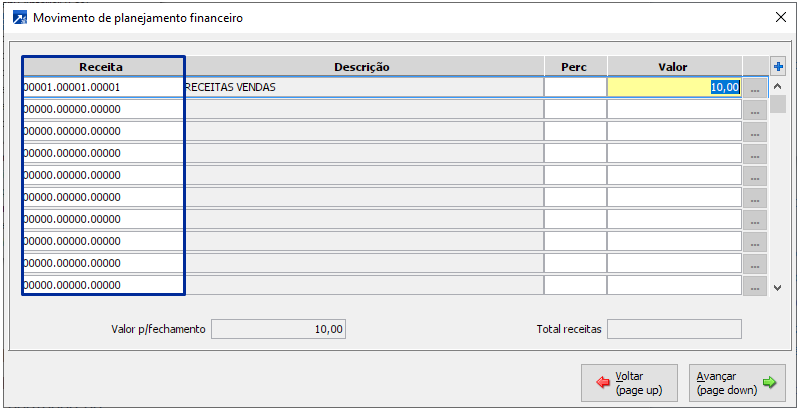This screenshot has width=799, height=411.
Task: Click the vertical scrollbar thumb
Action: tap(778, 104)
